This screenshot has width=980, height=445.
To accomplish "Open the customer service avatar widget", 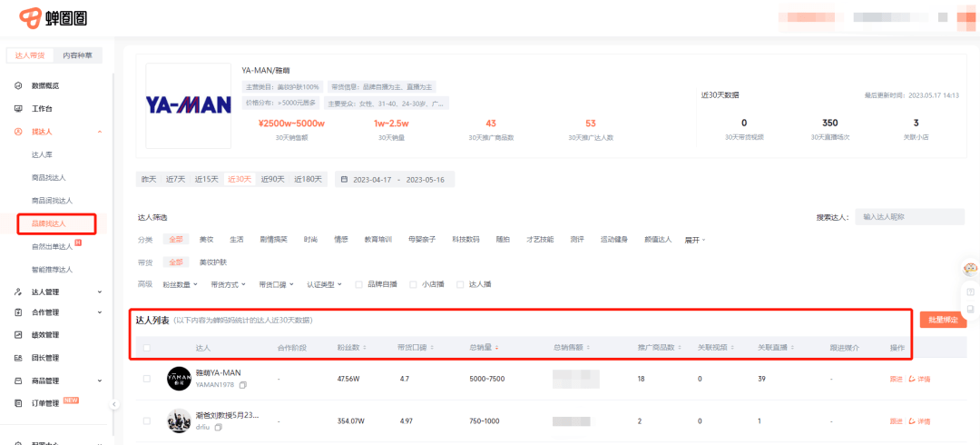I will (x=971, y=269).
